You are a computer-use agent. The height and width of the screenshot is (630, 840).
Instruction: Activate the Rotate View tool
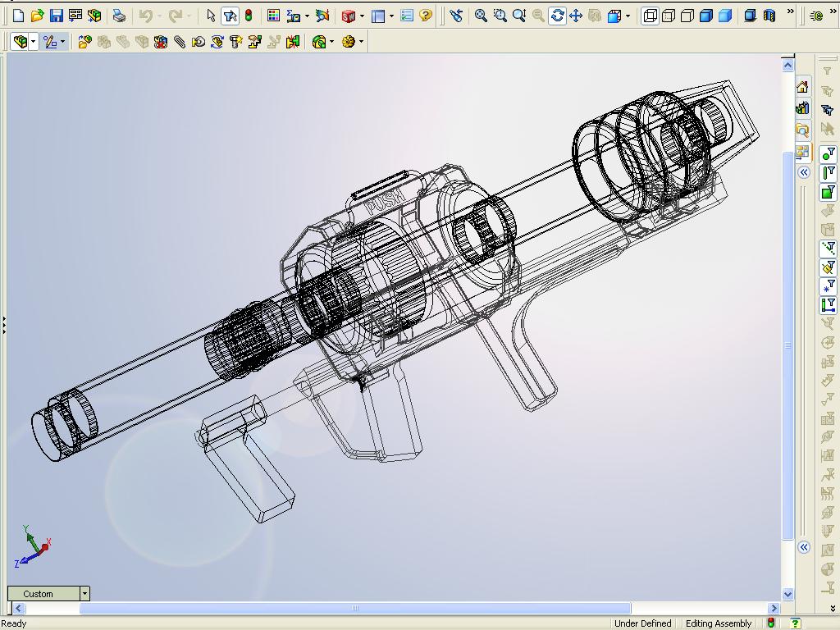click(557, 16)
